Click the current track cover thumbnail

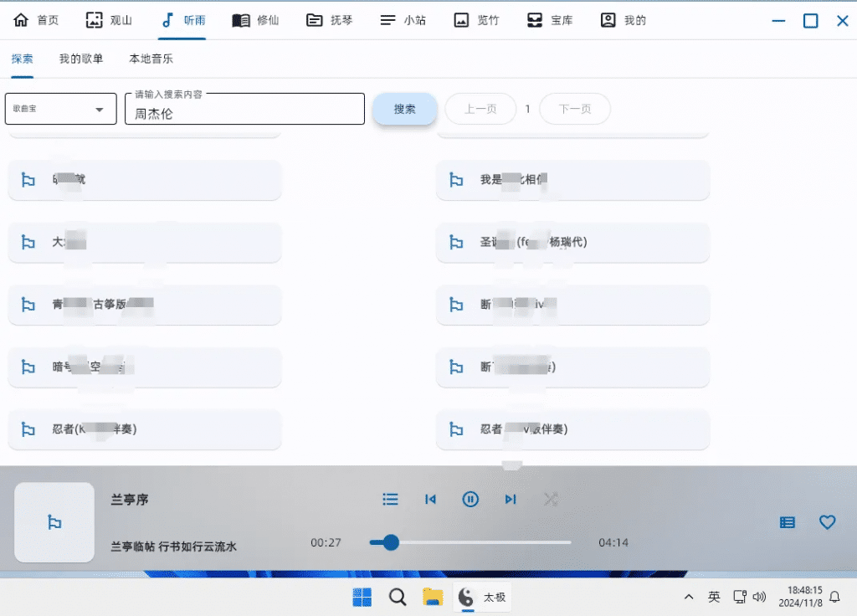point(54,522)
